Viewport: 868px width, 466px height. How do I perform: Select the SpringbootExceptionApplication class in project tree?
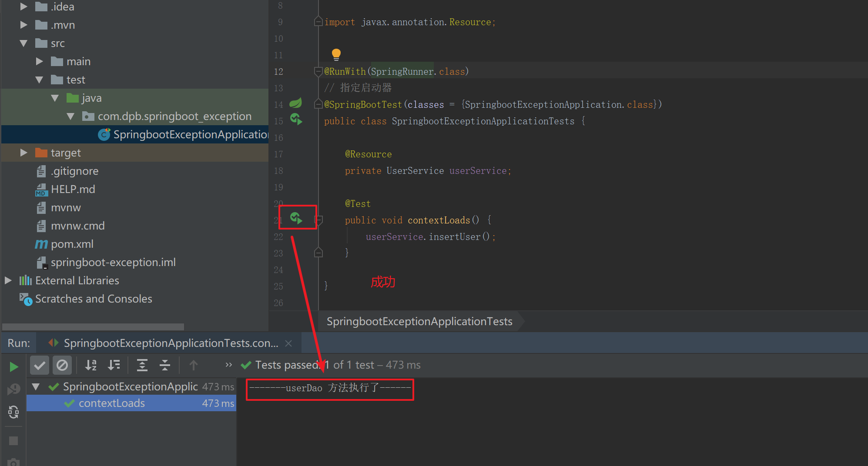183,134
